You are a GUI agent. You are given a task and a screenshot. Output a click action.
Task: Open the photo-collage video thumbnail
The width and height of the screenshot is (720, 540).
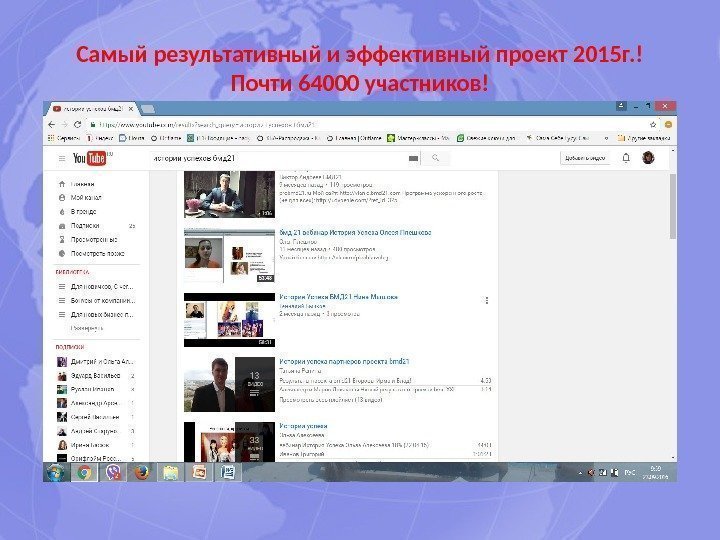229,320
